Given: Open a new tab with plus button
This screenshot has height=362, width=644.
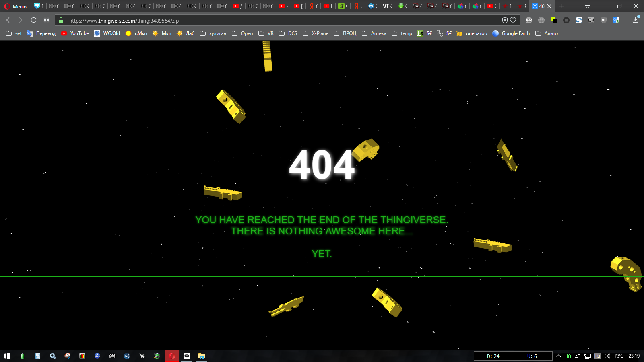Looking at the screenshot, I should click(561, 6).
